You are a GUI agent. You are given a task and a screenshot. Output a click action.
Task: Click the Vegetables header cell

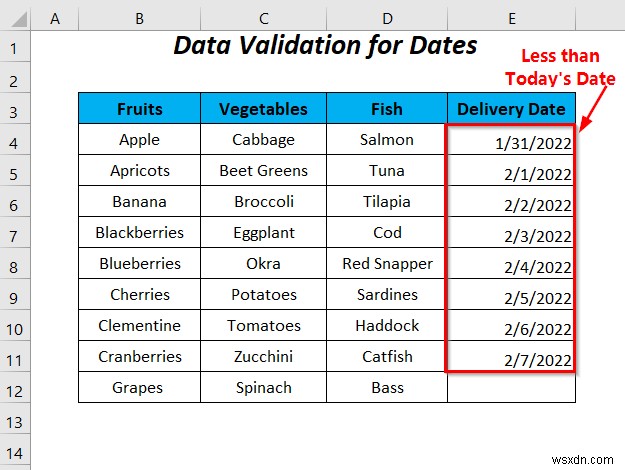tap(263, 109)
